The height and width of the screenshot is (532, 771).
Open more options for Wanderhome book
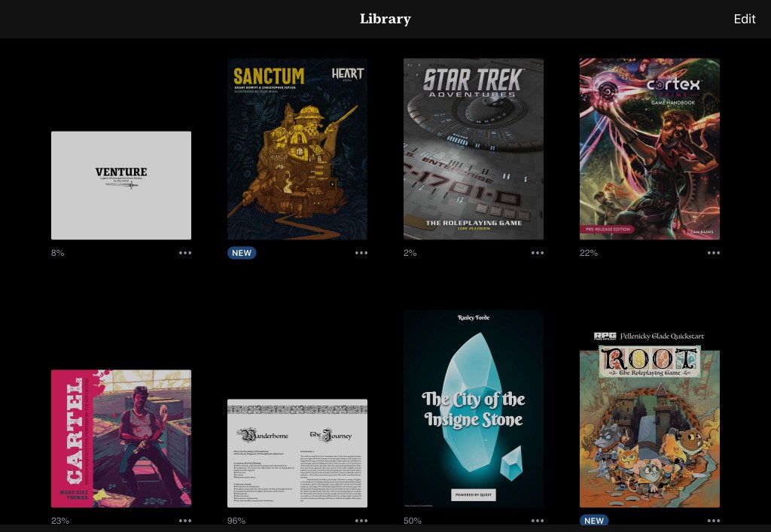(361, 520)
